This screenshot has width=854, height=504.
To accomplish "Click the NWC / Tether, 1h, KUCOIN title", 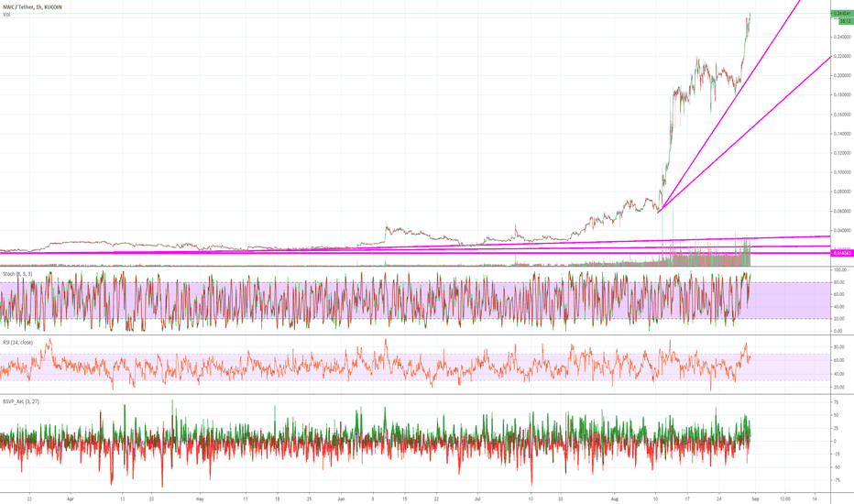I will pyautogui.click(x=32, y=7).
